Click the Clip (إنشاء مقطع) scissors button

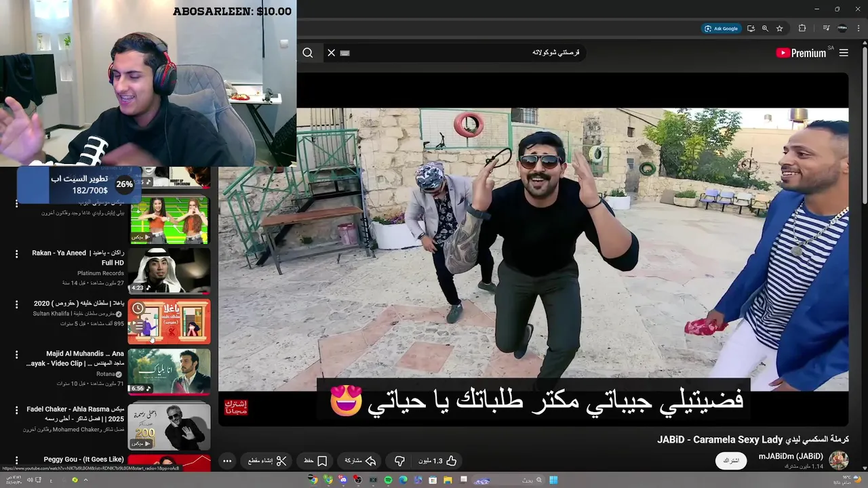coord(267,461)
